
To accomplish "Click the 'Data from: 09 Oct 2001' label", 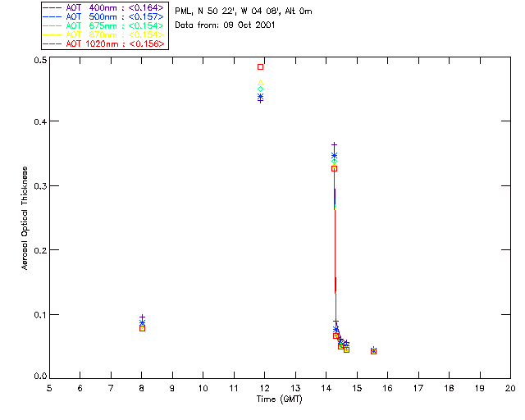I will coord(225,25).
